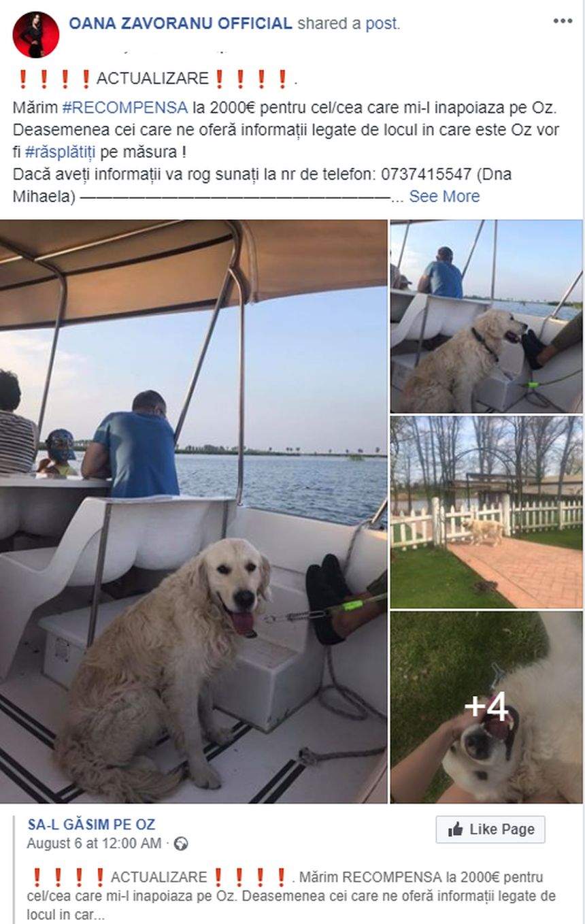Open the large dog on boat photo
This screenshot has height=924, width=585.
pyautogui.click(x=193, y=511)
